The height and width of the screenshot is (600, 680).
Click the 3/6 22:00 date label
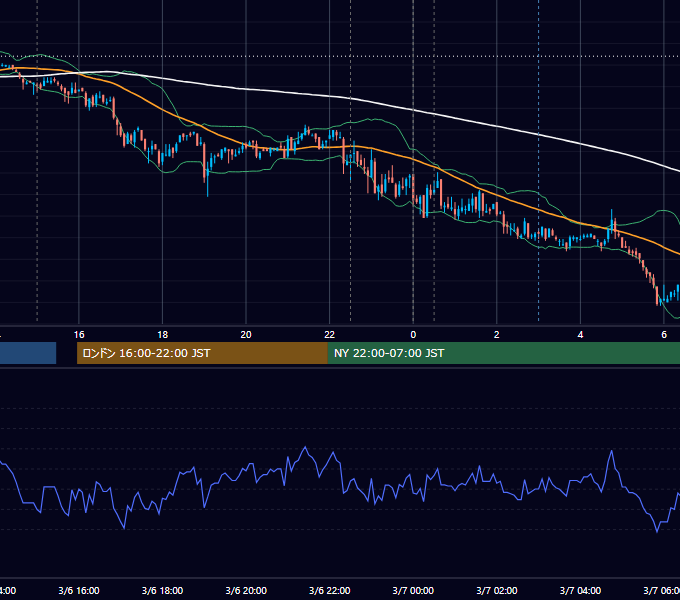pyautogui.click(x=330, y=590)
